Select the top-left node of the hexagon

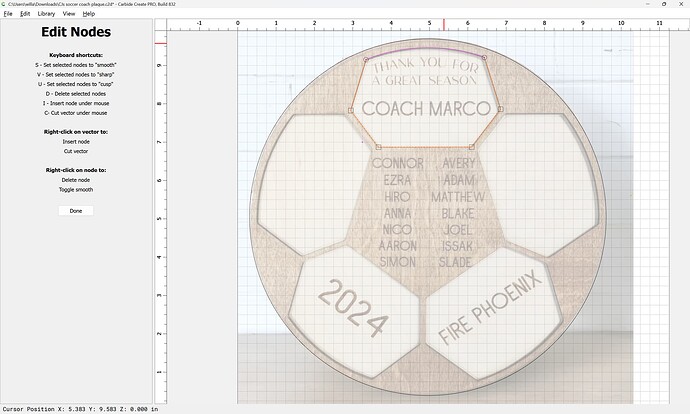click(366, 59)
